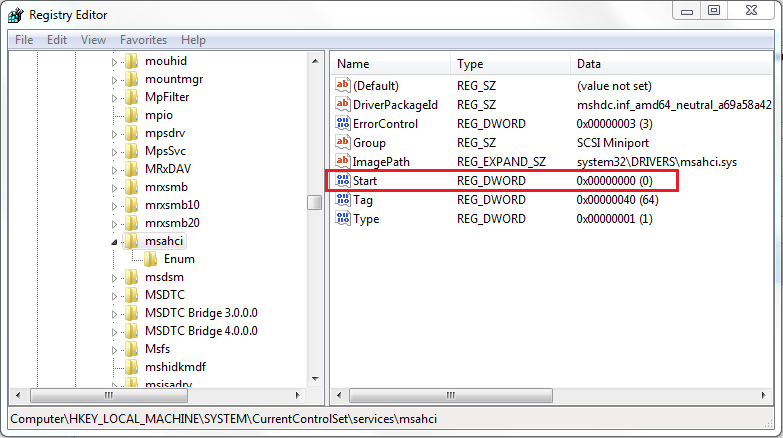Click the string icon of Group value

(343, 142)
